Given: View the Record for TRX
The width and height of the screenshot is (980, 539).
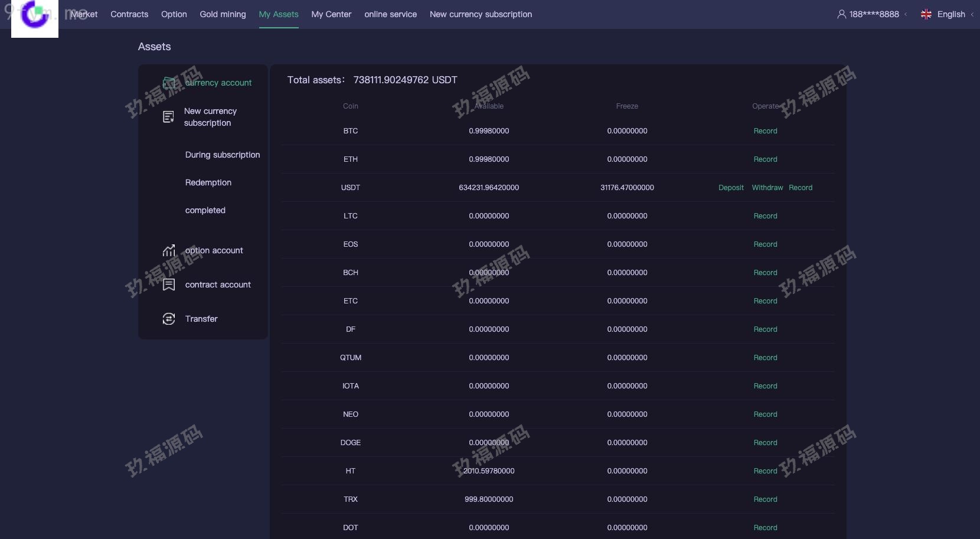Looking at the screenshot, I should click(765, 499).
